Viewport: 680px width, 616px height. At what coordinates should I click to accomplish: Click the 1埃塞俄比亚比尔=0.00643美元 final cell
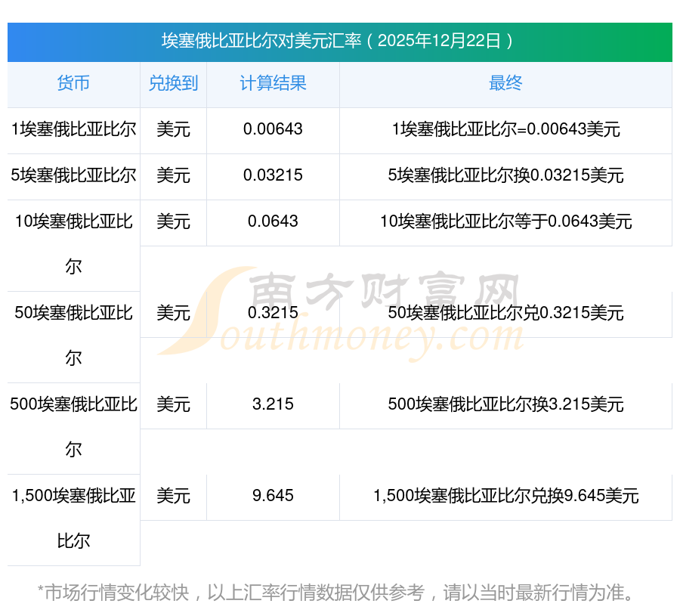pos(505,130)
